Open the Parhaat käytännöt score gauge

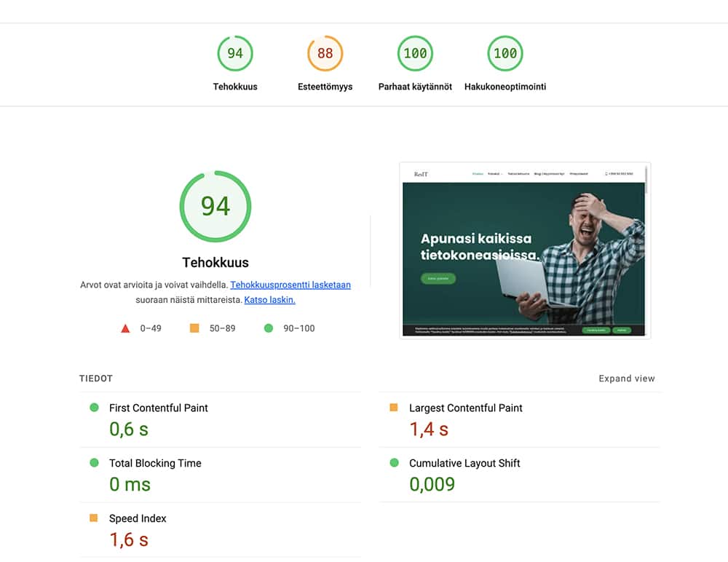coord(415,53)
